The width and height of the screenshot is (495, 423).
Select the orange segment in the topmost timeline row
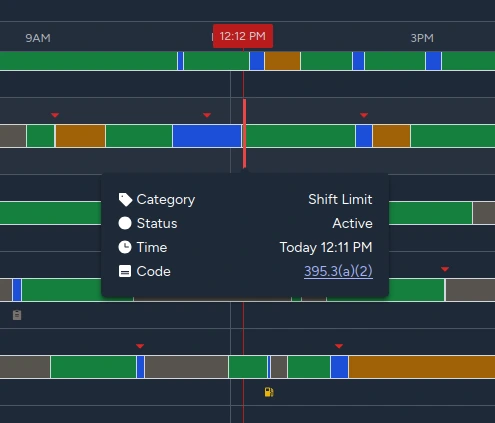pos(283,61)
